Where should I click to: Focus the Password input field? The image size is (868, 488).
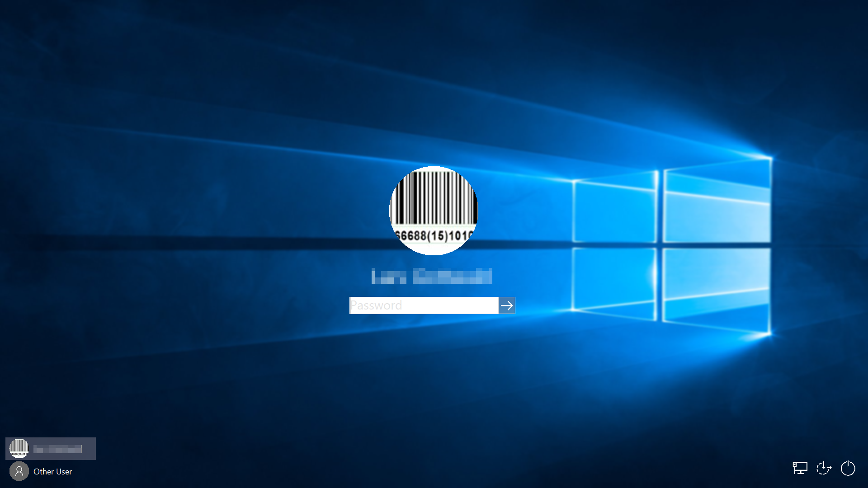tap(424, 305)
